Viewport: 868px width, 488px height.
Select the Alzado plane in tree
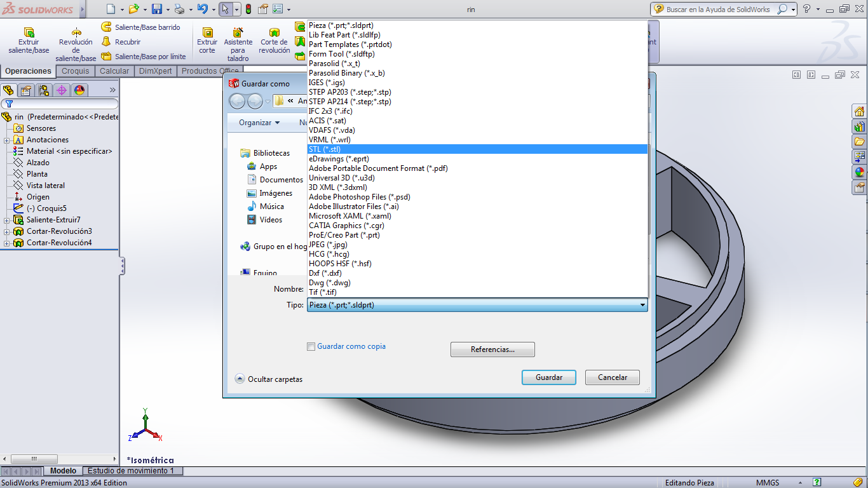(x=32, y=163)
